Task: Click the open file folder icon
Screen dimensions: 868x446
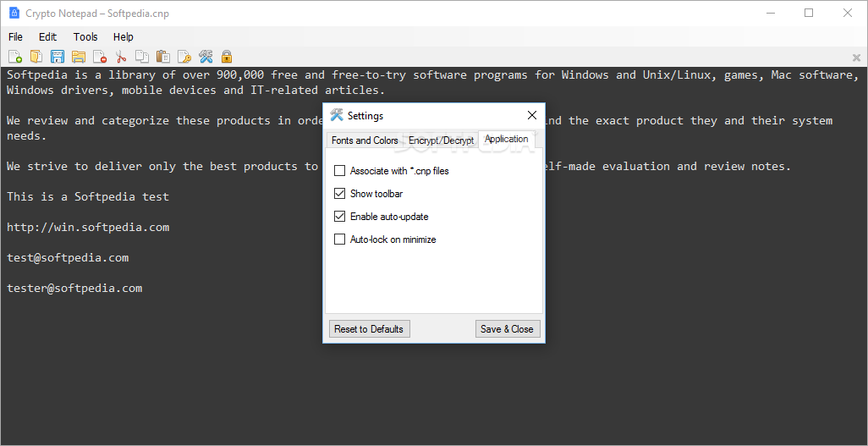Action: pos(36,57)
